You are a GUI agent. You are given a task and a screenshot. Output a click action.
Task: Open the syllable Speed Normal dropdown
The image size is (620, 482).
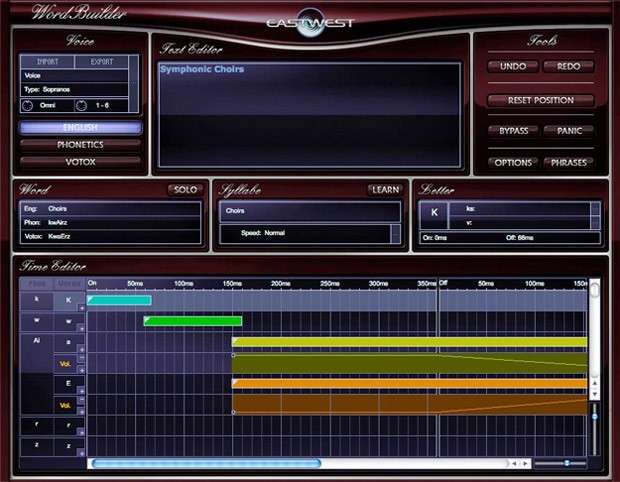point(395,233)
